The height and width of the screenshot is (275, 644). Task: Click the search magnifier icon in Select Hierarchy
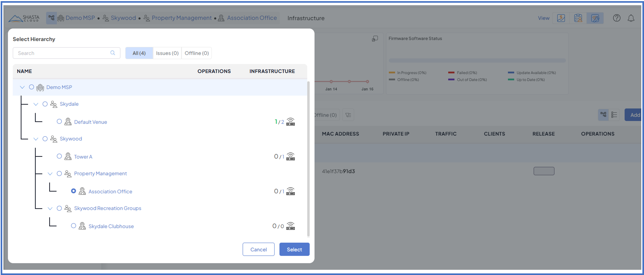tap(113, 53)
